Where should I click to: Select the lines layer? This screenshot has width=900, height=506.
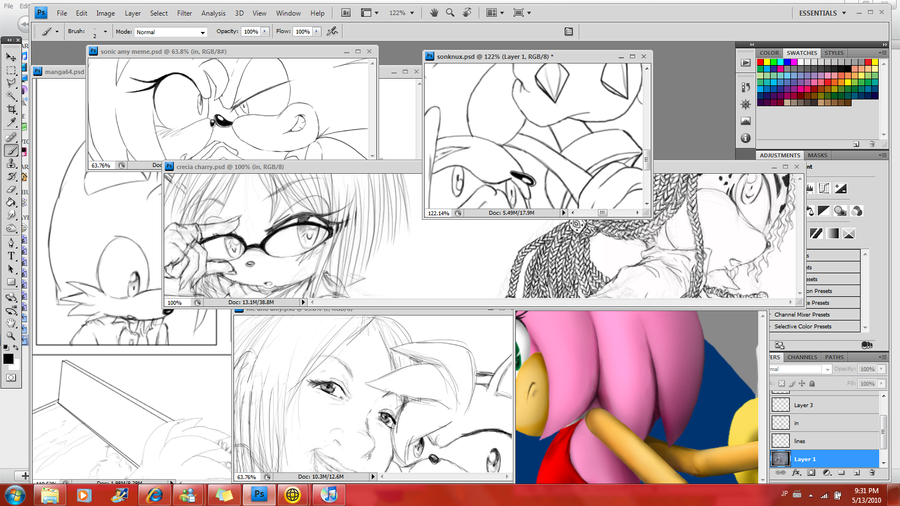pyautogui.click(x=824, y=441)
